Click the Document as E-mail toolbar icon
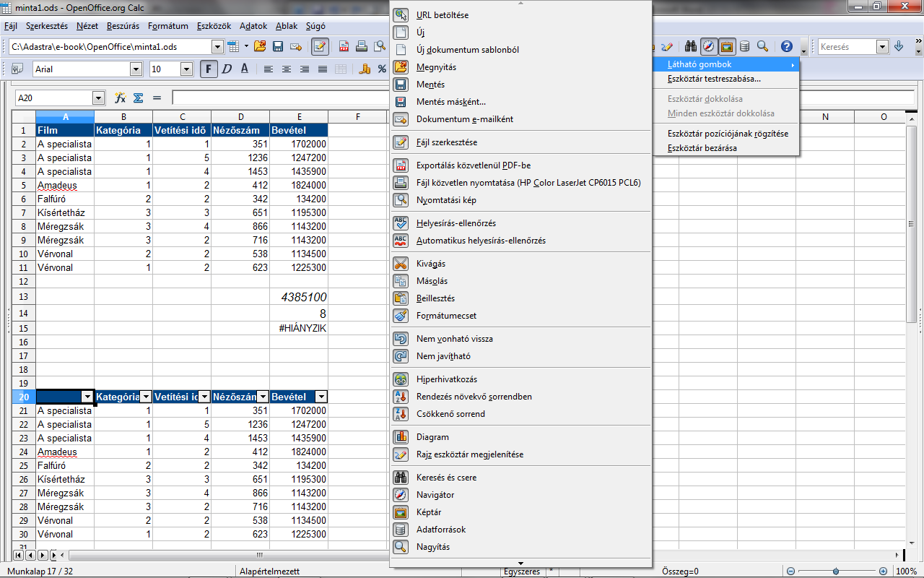Image resolution: width=924 pixels, height=578 pixels. click(296, 46)
